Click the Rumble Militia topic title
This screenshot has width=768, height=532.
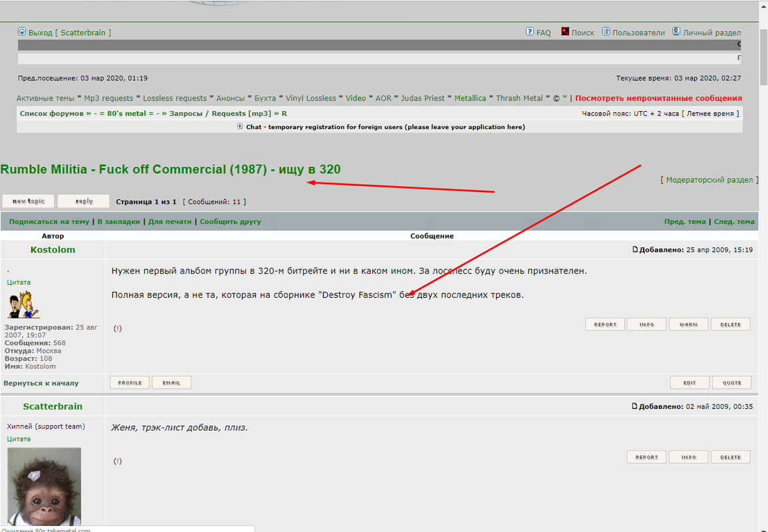pyautogui.click(x=170, y=170)
